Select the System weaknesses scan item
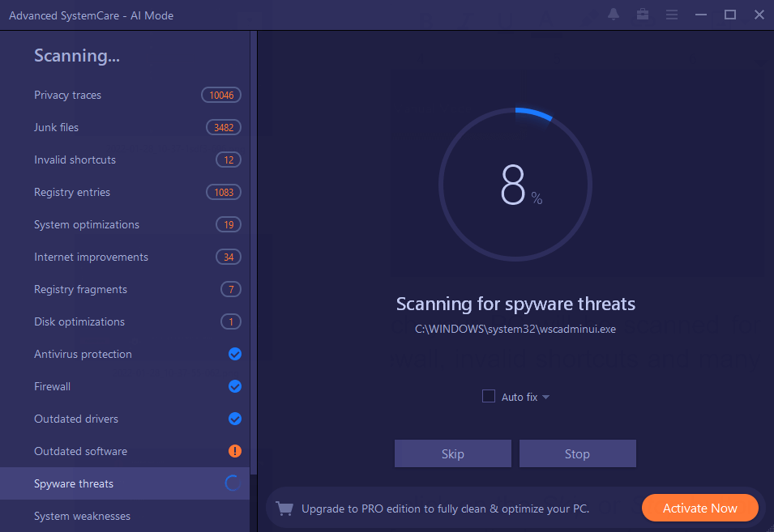774x532 pixels. pyautogui.click(x=125, y=516)
